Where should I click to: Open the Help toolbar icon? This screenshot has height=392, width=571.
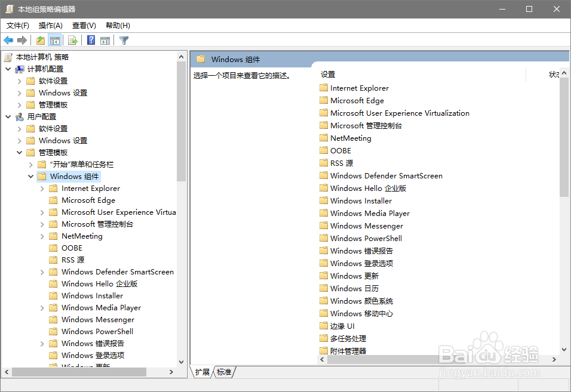pos(91,41)
